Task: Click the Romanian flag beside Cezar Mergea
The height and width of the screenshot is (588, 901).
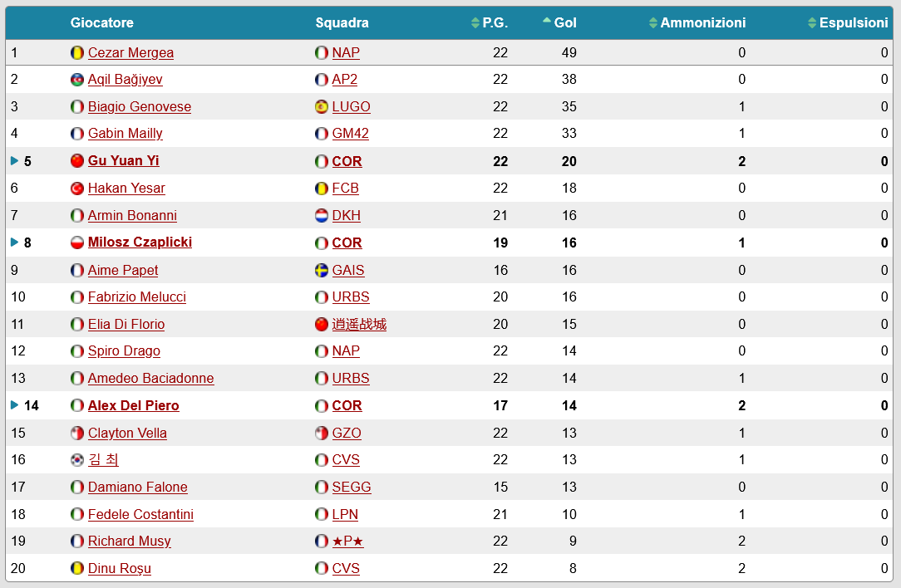Action: pyautogui.click(x=77, y=53)
